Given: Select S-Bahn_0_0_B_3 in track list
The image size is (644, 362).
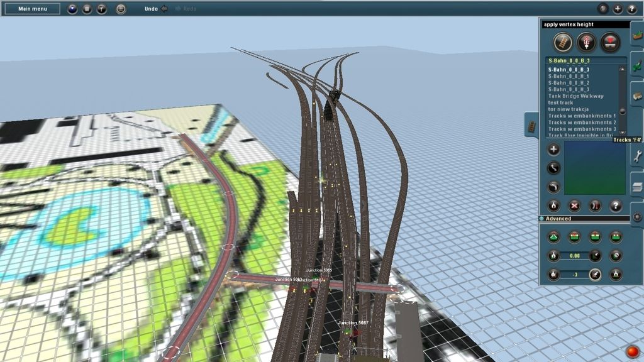Looking at the screenshot, I should pos(569,70).
